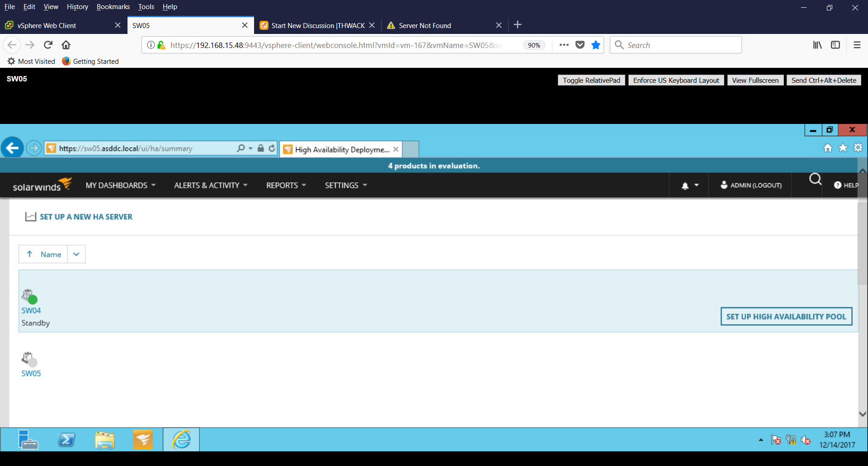Open File Explorer from taskbar
868x466 pixels.
pyautogui.click(x=105, y=440)
